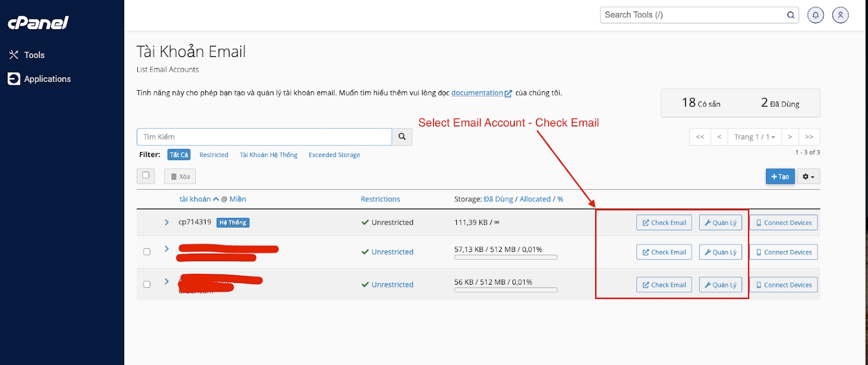The height and width of the screenshot is (365, 868).
Task: Open the Trang 1 / 1 page dropdown
Action: pos(754,137)
